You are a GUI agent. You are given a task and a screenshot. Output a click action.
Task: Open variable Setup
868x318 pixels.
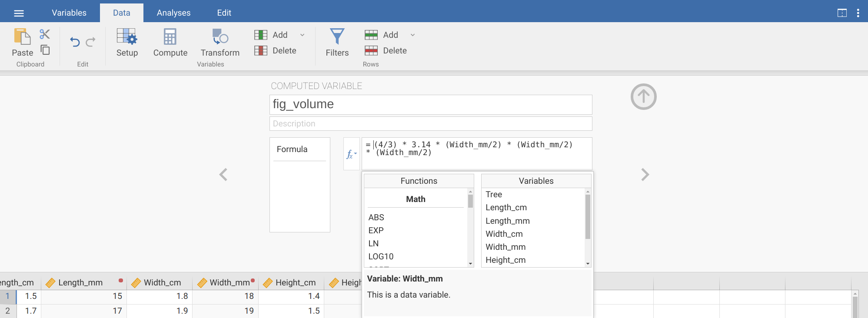pyautogui.click(x=127, y=43)
